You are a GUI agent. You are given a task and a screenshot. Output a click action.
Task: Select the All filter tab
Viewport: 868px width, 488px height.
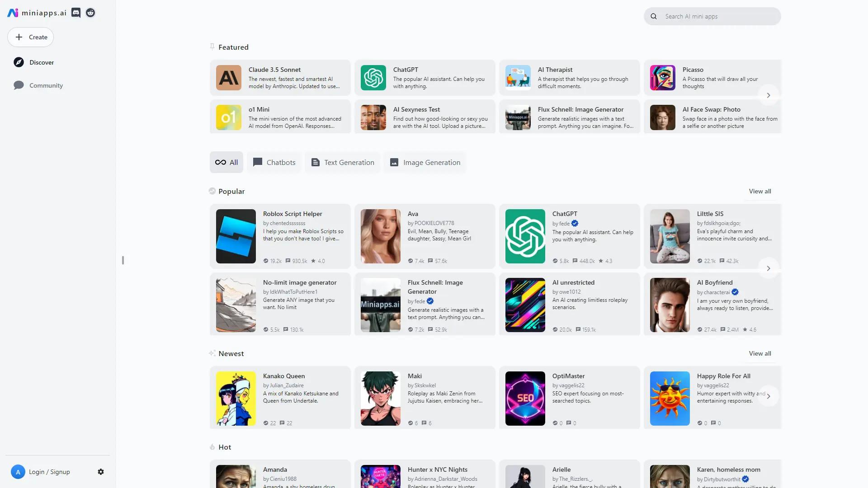click(226, 162)
